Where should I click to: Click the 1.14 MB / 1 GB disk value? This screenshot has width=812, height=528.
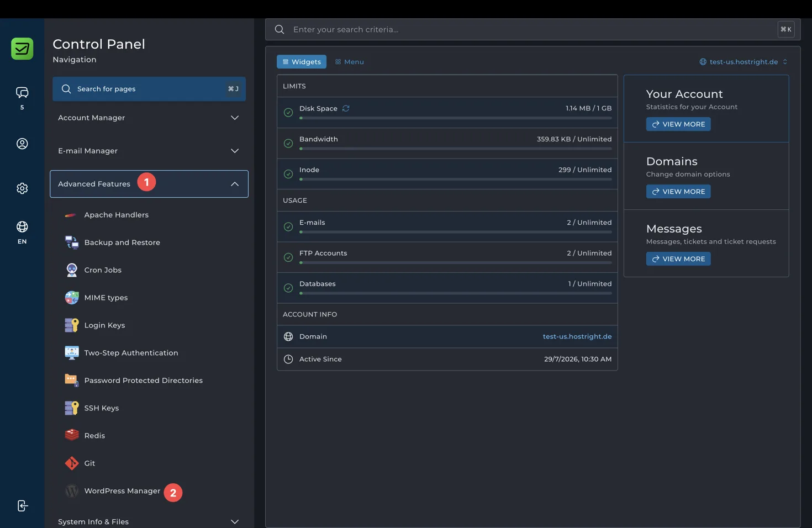click(x=588, y=108)
